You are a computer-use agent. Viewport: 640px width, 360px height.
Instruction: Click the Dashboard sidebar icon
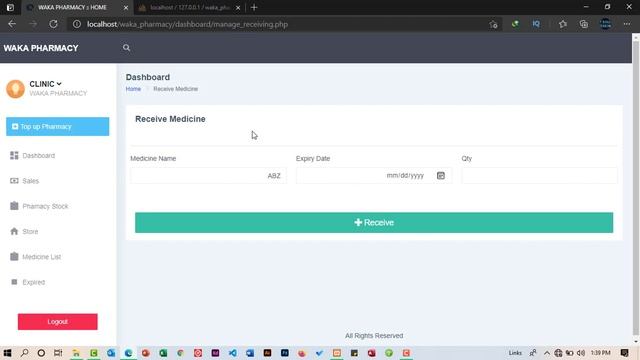[14, 156]
